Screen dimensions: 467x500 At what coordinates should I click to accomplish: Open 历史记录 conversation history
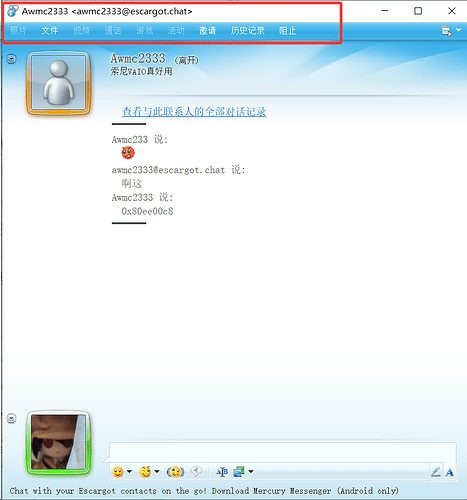[247, 31]
